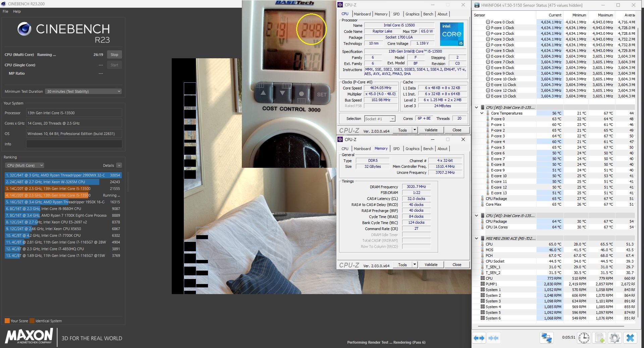The height and width of the screenshot is (348, 644).
Task: Click Validate in upper CPU-Z window
Action: pyautogui.click(x=431, y=130)
